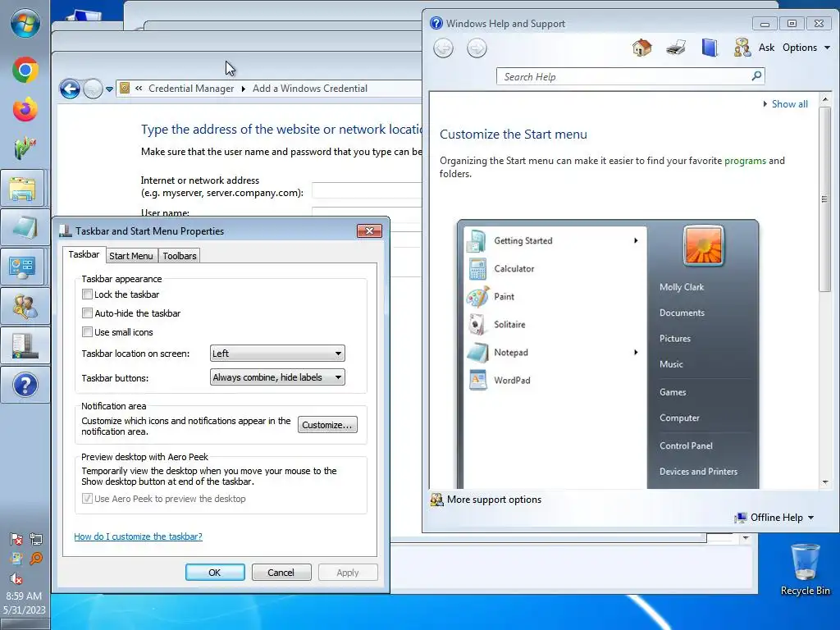Open Recycle Bin on the desktop

805,570
